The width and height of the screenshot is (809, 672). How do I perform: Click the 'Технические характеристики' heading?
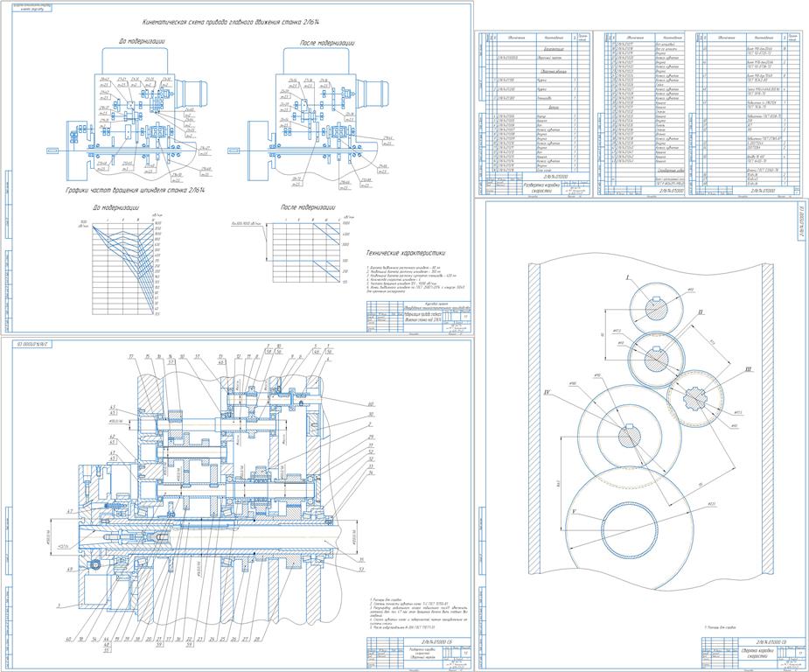tap(406, 253)
